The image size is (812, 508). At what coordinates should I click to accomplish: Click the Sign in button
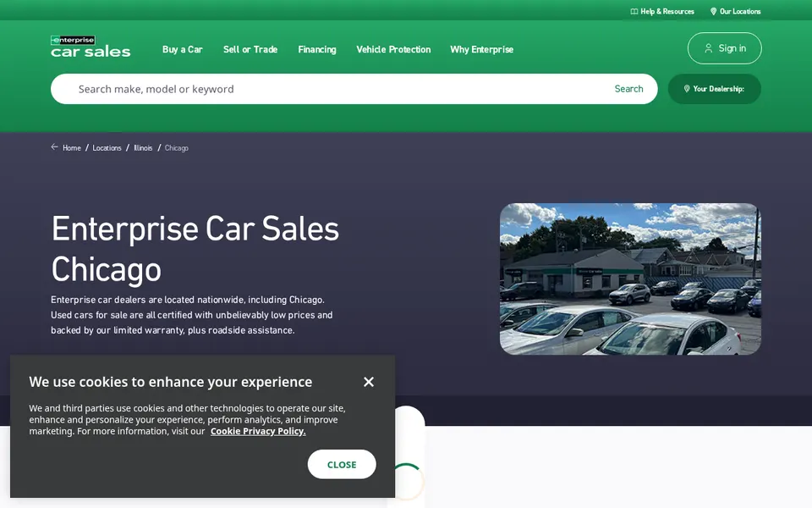pos(725,48)
